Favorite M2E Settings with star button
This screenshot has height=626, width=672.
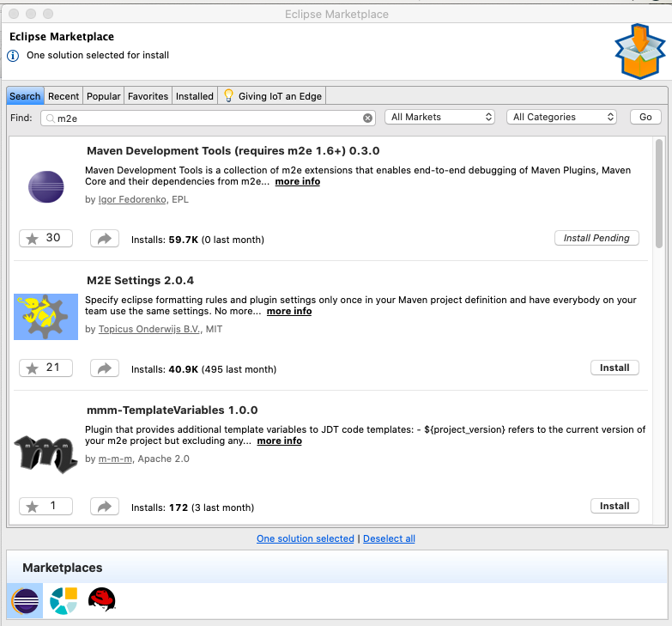click(x=45, y=368)
